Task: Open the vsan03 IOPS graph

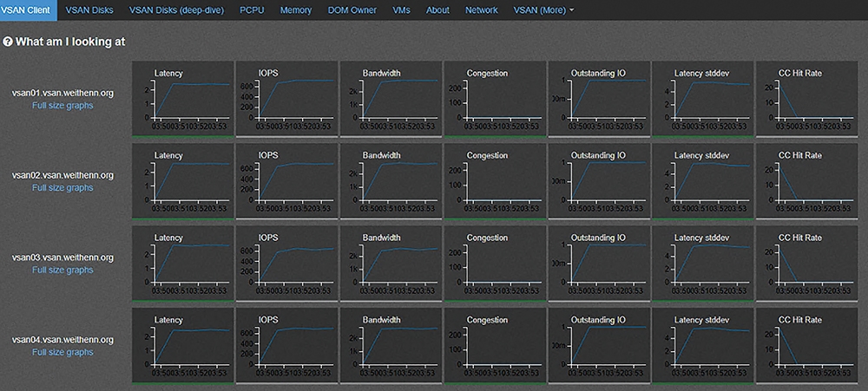Action: pos(286,264)
